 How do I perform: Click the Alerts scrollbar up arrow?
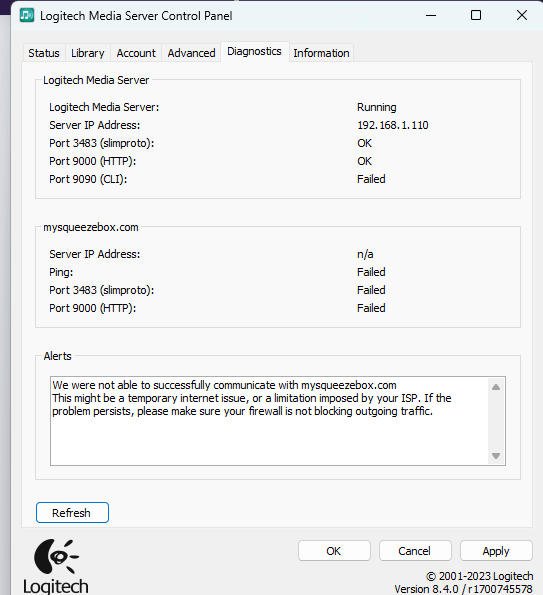[496, 387]
